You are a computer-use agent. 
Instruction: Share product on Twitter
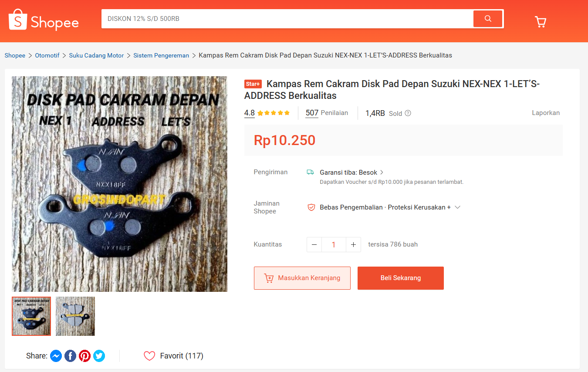click(x=99, y=356)
